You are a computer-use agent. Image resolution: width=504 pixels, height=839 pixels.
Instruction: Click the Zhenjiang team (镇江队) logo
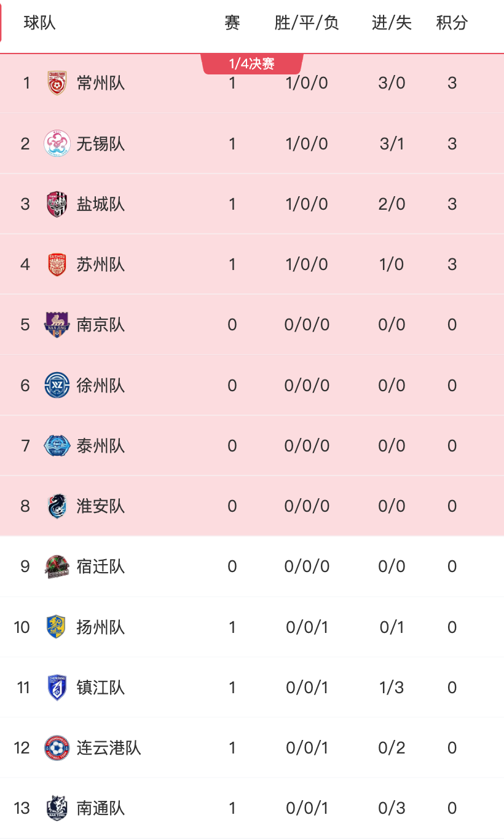coord(57,687)
